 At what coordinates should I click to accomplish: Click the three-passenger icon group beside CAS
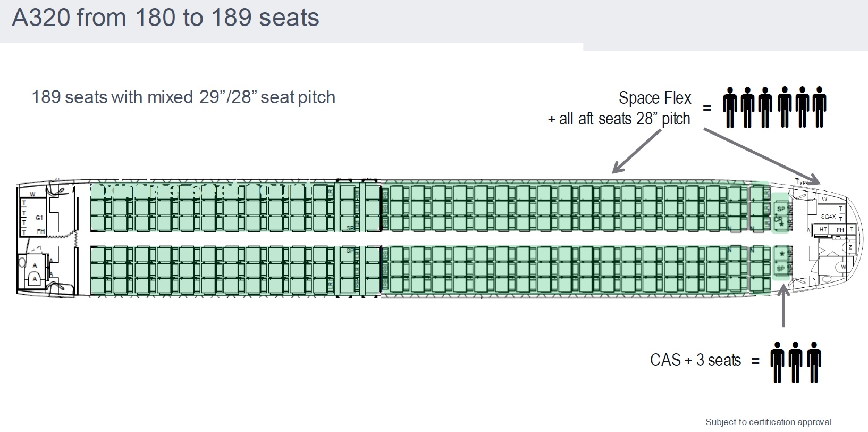point(796,362)
